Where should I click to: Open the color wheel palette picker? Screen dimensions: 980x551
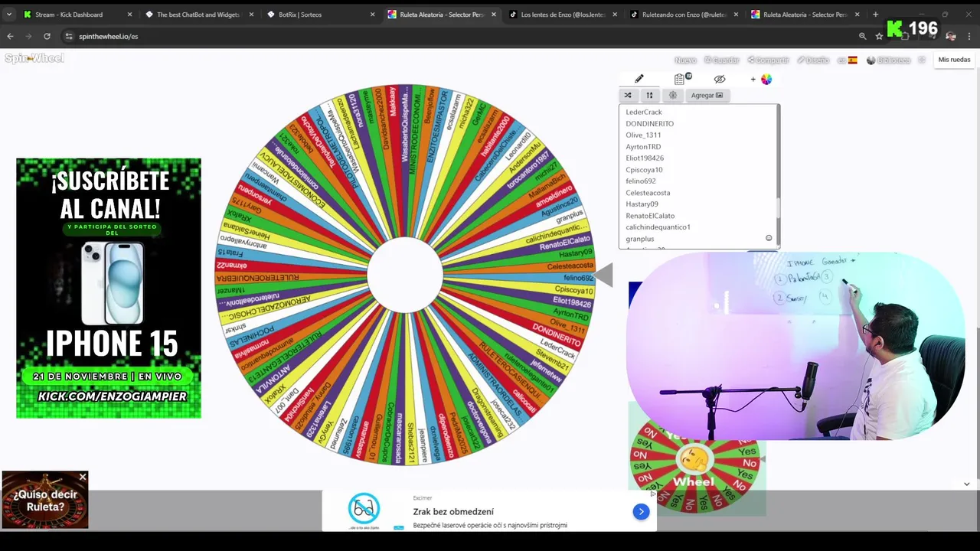coord(766,79)
